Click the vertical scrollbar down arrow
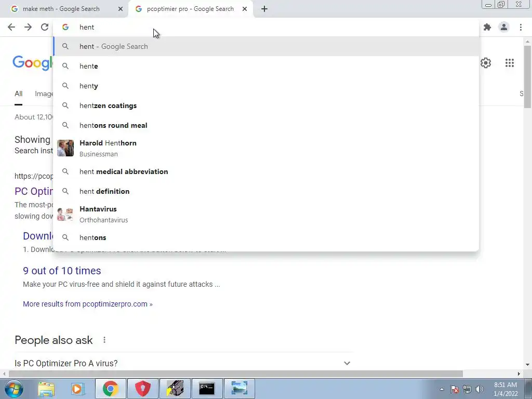 527,365
